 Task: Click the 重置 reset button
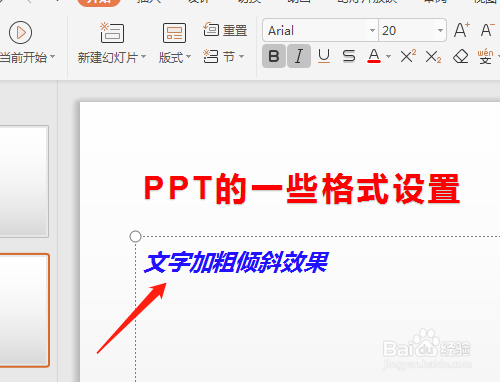[225, 30]
